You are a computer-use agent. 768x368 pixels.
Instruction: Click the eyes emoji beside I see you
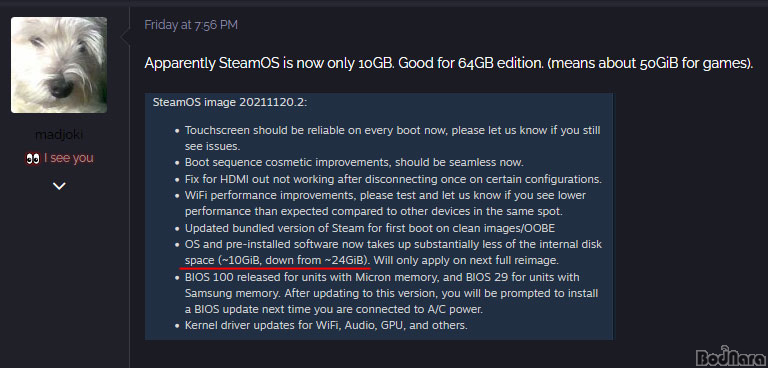(33, 158)
